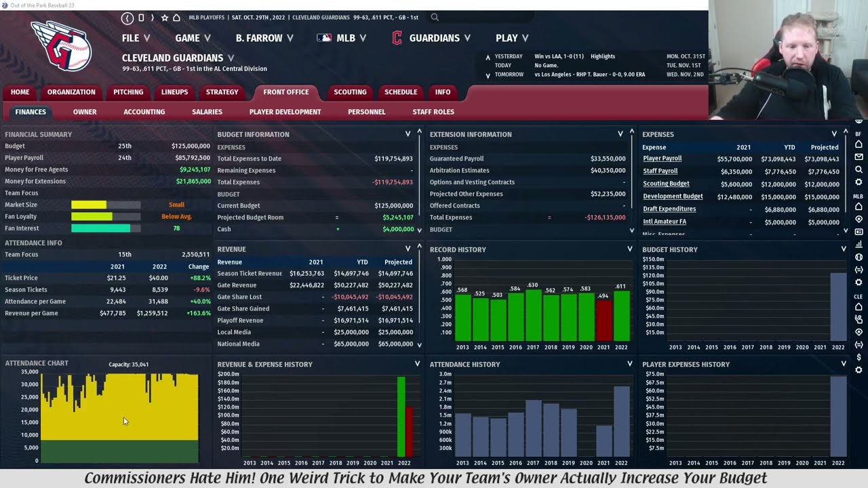Open the MLB settings gear icon
This screenshot has height=488, width=868.
[859, 282]
